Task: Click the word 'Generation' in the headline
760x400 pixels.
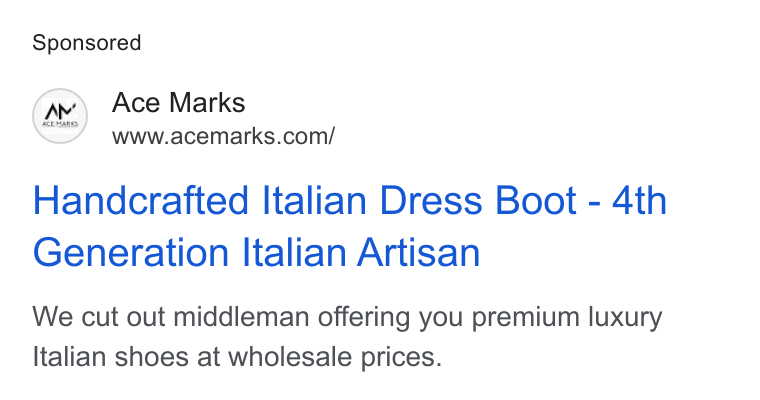Action: pyautogui.click(x=131, y=252)
